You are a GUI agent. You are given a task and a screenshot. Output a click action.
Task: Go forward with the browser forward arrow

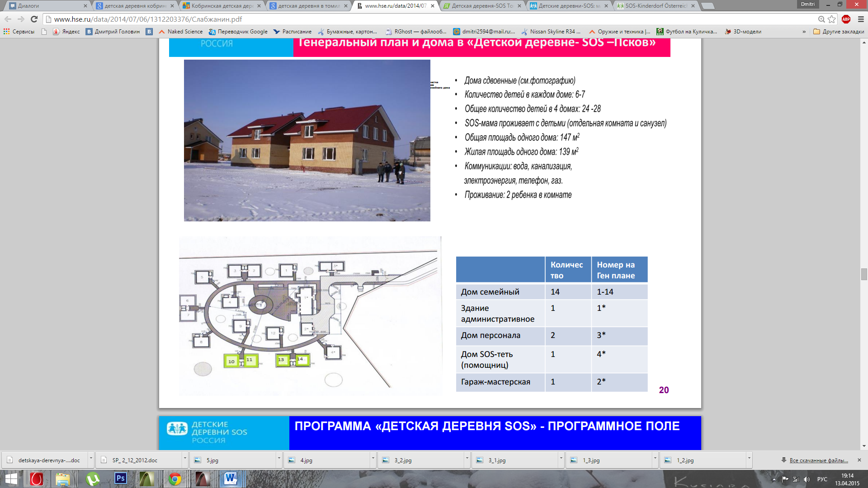[x=21, y=19]
